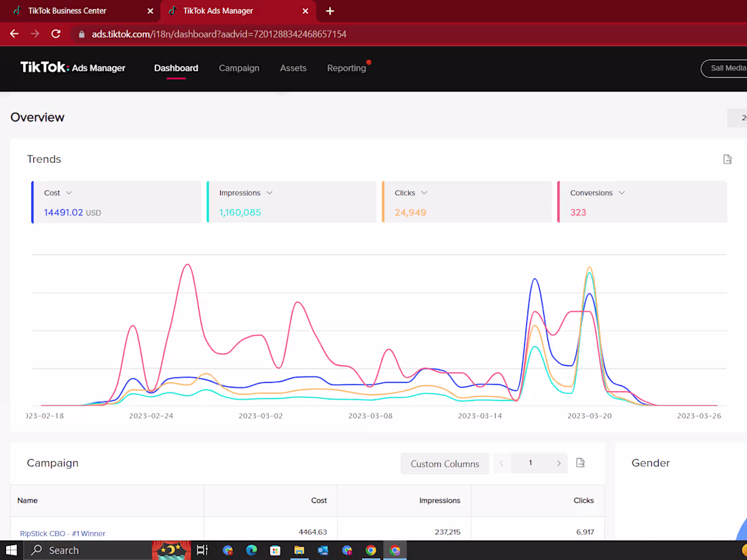Reload the page with browser refresh icon
Viewport: 747px width, 560px height.
(56, 34)
